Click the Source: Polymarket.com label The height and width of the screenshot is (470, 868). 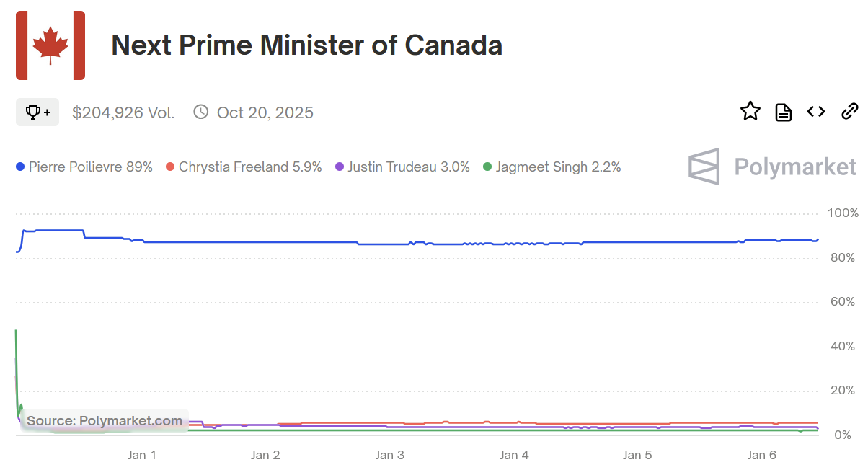click(105, 421)
